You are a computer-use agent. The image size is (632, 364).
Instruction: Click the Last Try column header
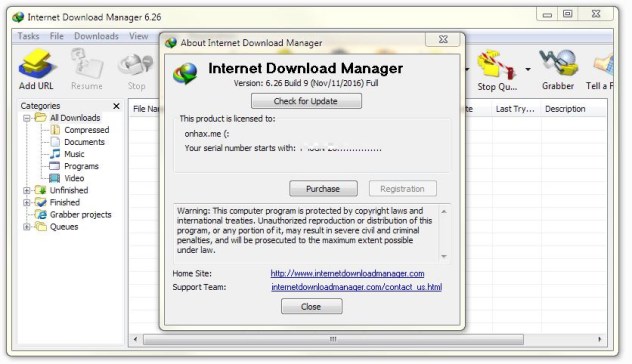[x=516, y=109]
